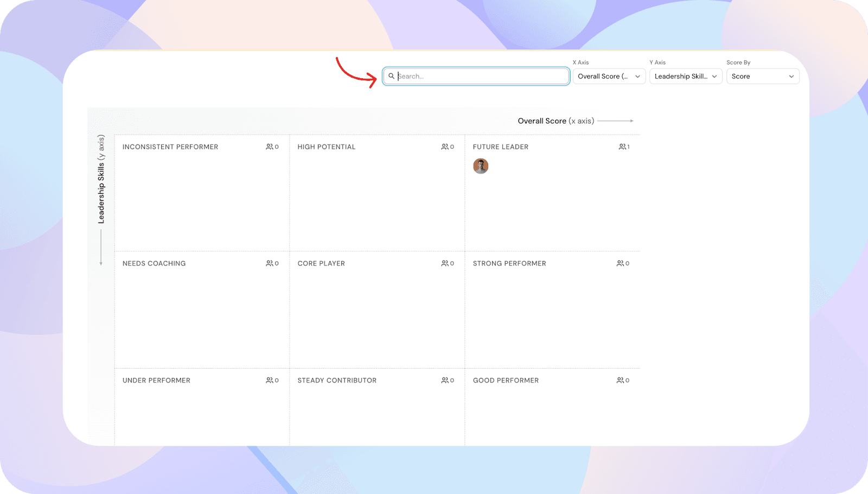
Task: Click the people icon in Needs Coaching box
Action: click(269, 264)
